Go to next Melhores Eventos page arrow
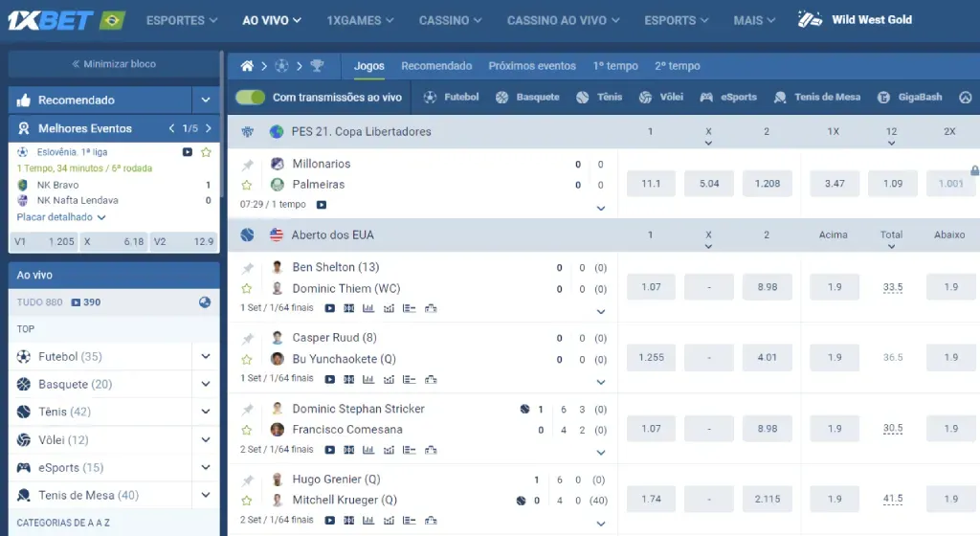This screenshot has height=536, width=980. pyautogui.click(x=208, y=128)
